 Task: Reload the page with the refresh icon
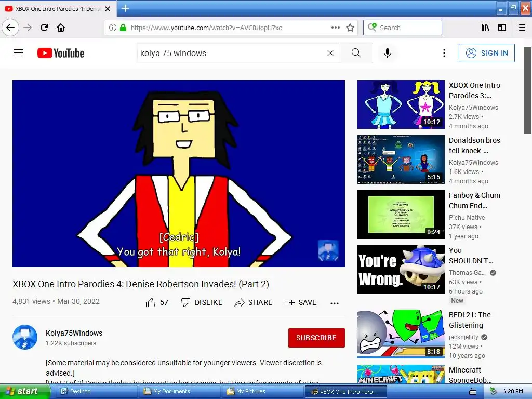click(44, 28)
